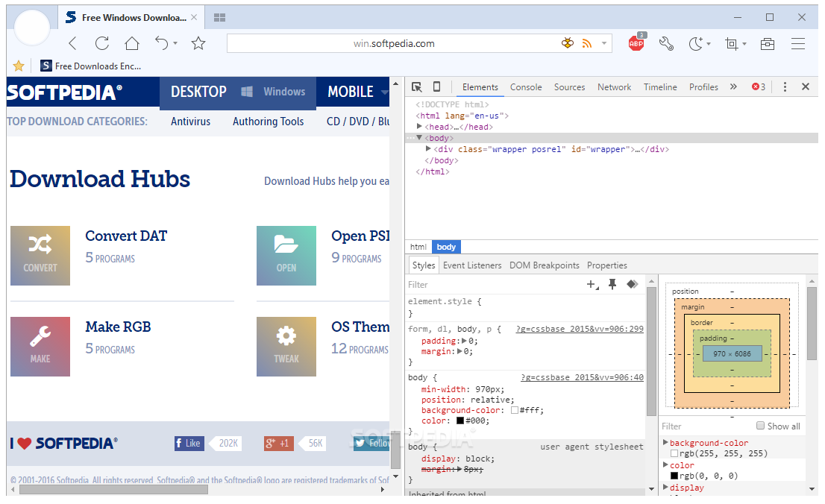Expand computed background-color property

665,442
